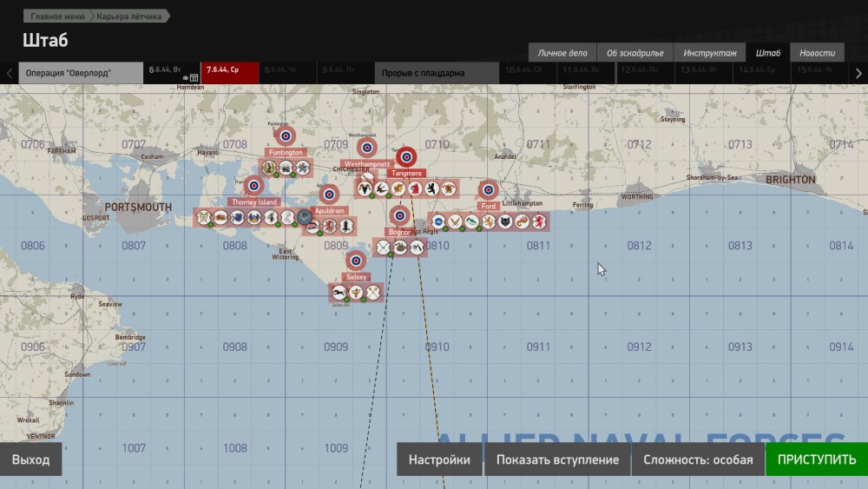Select the Westhampnett airfield roundel
This screenshot has height=489, width=868.
click(367, 148)
